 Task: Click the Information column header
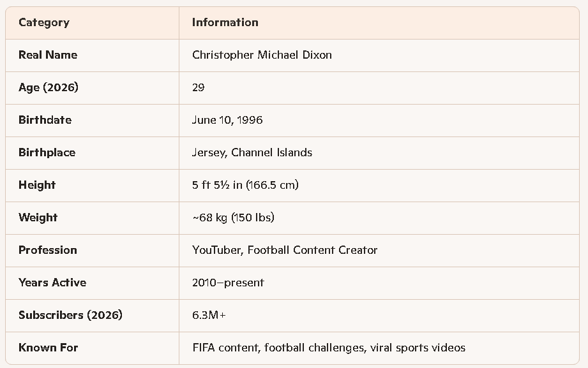tap(225, 22)
